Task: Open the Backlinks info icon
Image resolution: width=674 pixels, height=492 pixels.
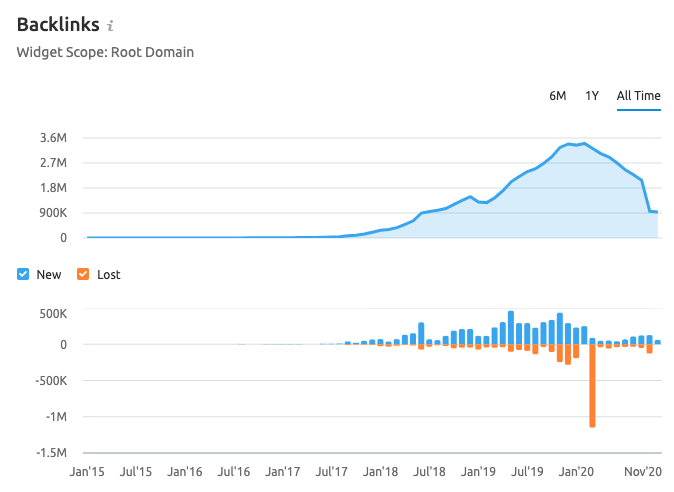Action: 110,26
